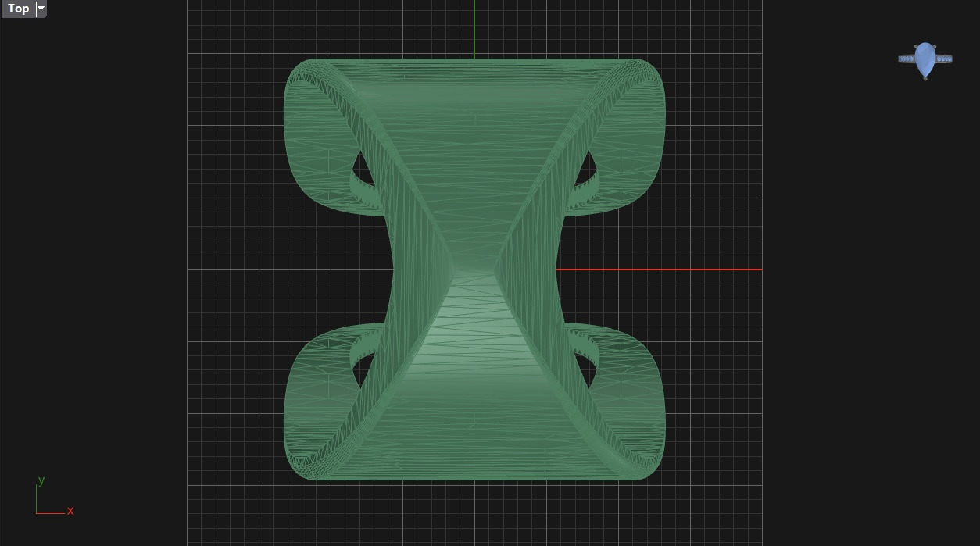Open the Top viewport dropdown arrow
This screenshot has height=546, width=980.
click(41, 9)
